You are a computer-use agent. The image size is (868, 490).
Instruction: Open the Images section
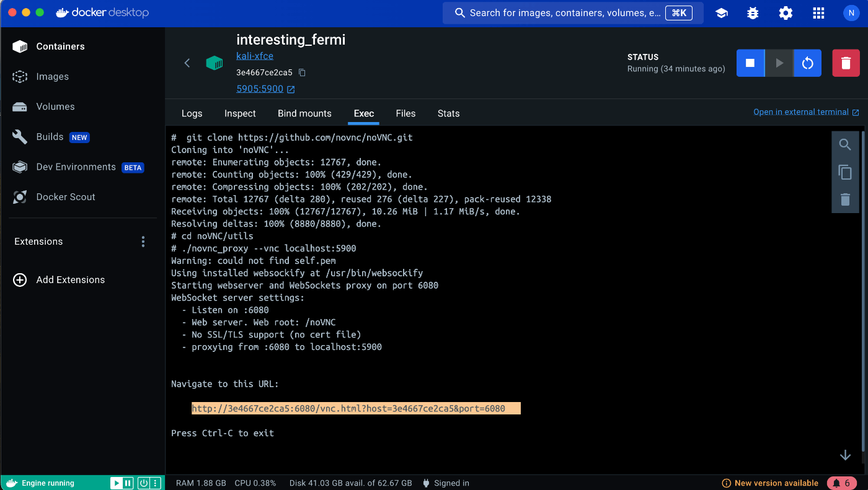coord(40,77)
